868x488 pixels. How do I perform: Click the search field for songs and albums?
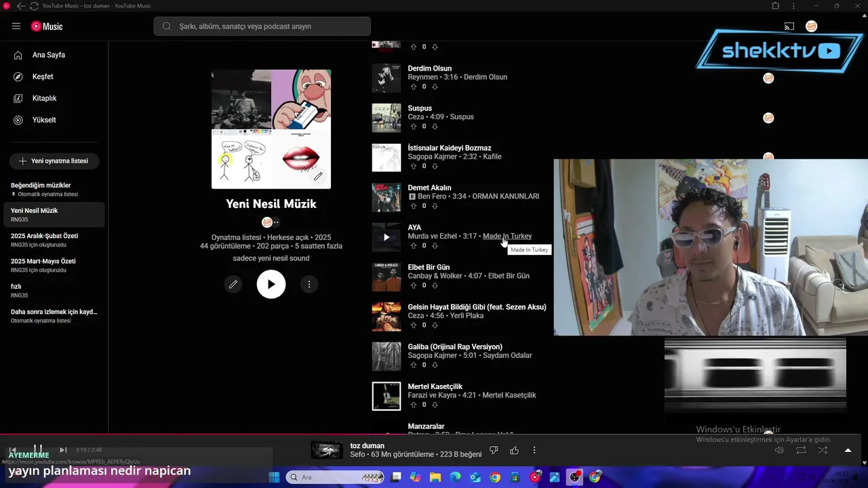pyautogui.click(x=262, y=26)
